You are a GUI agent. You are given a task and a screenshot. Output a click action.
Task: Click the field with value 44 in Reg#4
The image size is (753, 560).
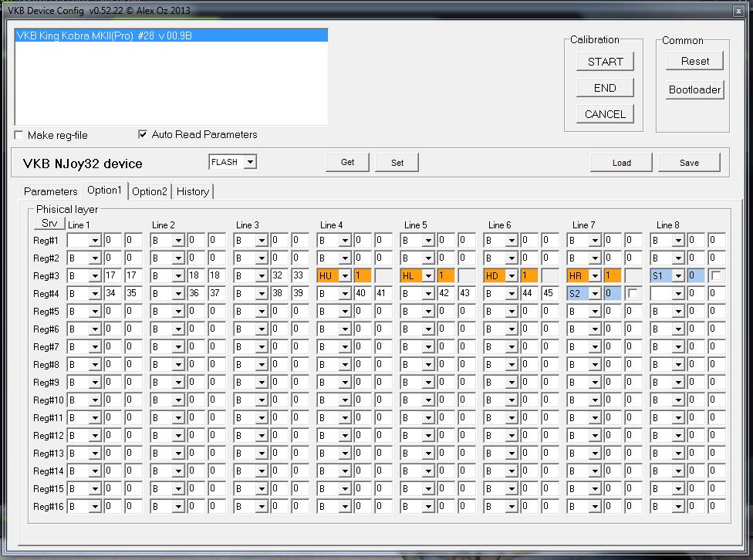coord(529,293)
